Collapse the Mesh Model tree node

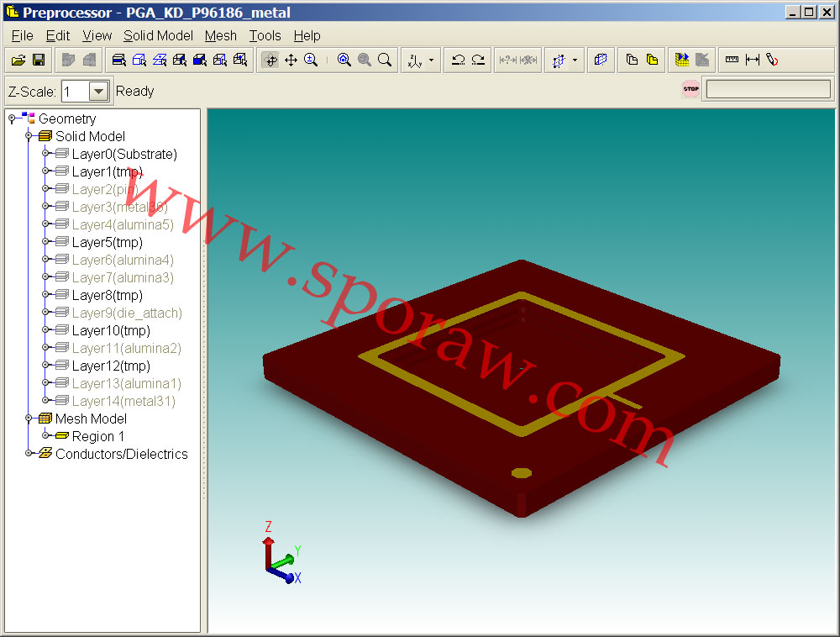tap(29, 419)
